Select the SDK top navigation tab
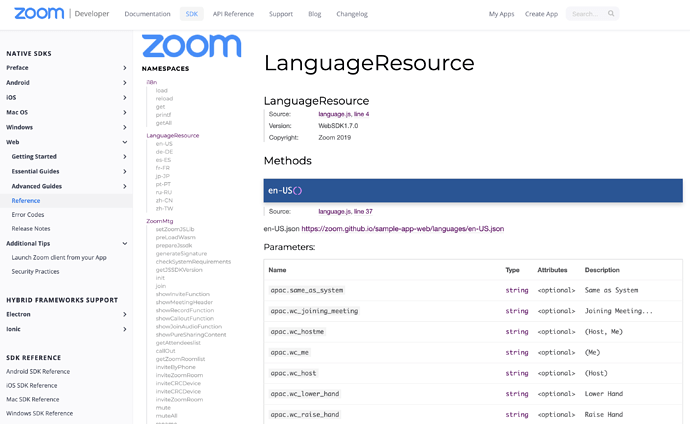The height and width of the screenshot is (424, 690). (x=192, y=14)
